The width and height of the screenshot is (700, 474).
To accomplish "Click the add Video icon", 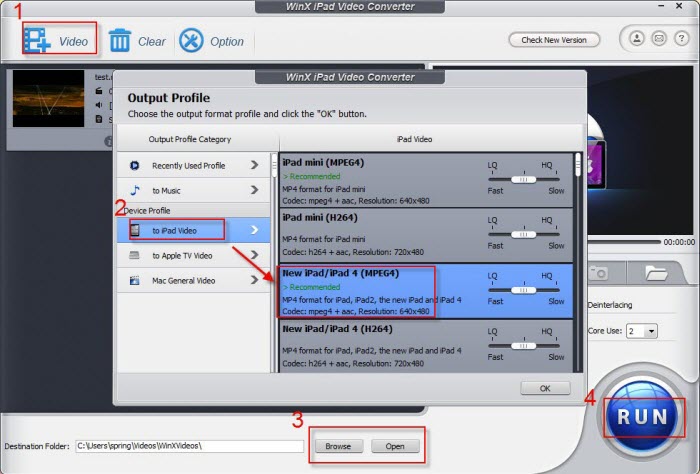I will [x=37, y=41].
